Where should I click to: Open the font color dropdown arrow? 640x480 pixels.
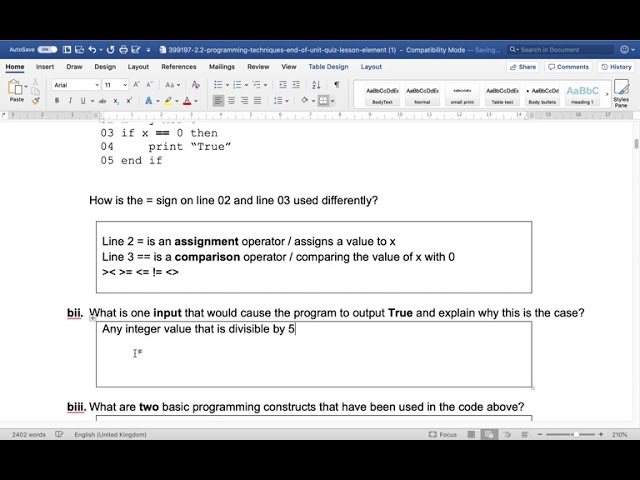click(x=196, y=101)
